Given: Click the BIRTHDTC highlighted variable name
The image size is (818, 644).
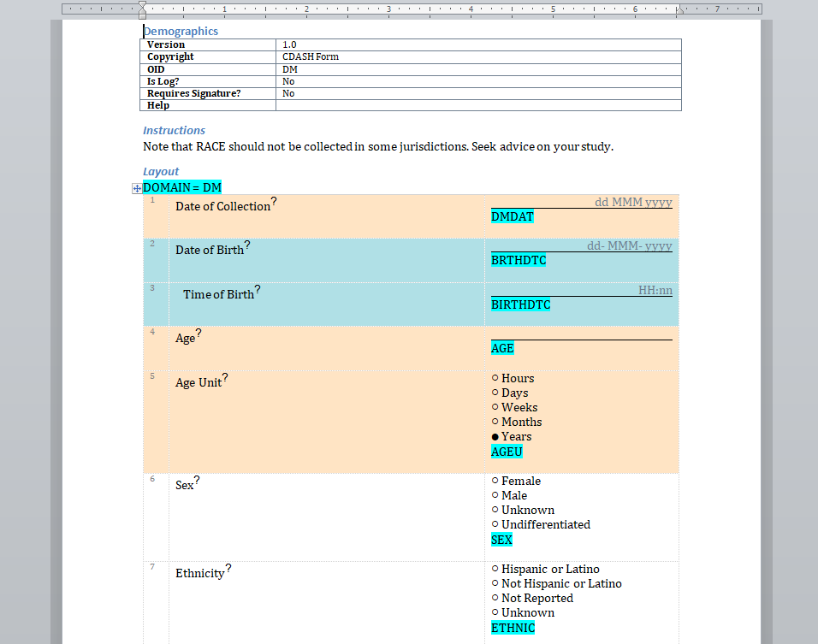Looking at the screenshot, I should click(x=520, y=304).
